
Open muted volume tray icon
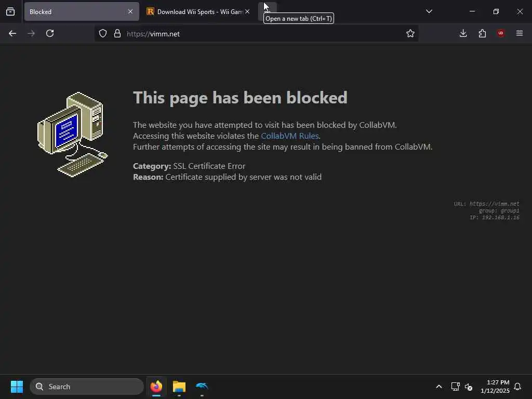[x=469, y=387]
